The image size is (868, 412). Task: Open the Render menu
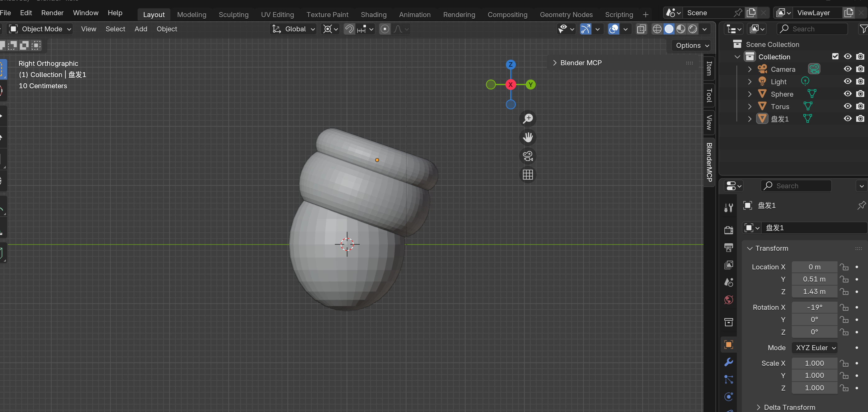click(52, 13)
